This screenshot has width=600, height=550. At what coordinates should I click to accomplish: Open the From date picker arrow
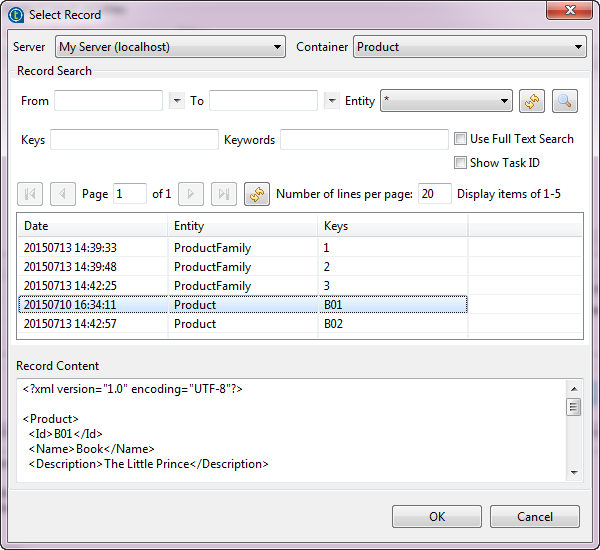click(x=177, y=101)
